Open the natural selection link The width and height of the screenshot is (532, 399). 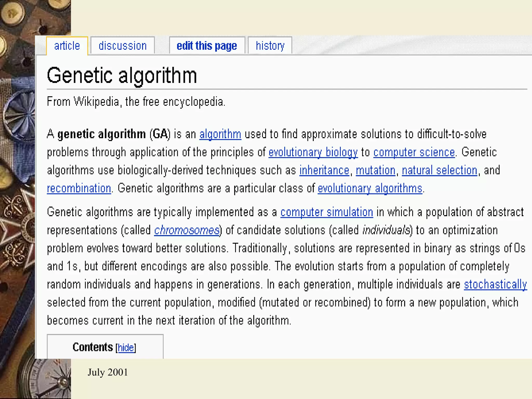coord(440,170)
